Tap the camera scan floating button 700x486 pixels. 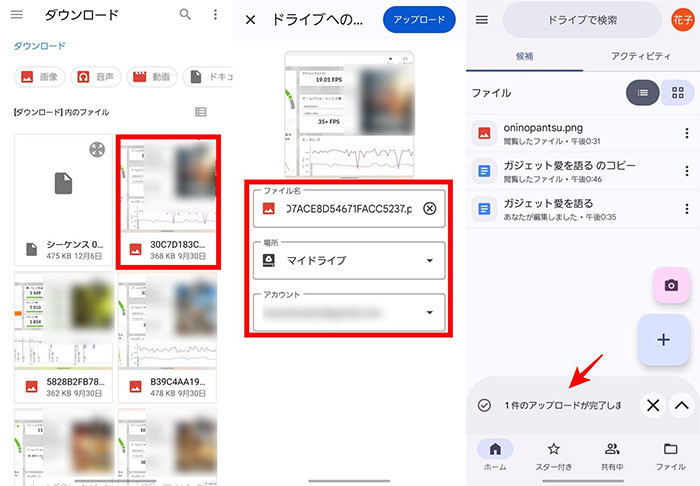(671, 286)
